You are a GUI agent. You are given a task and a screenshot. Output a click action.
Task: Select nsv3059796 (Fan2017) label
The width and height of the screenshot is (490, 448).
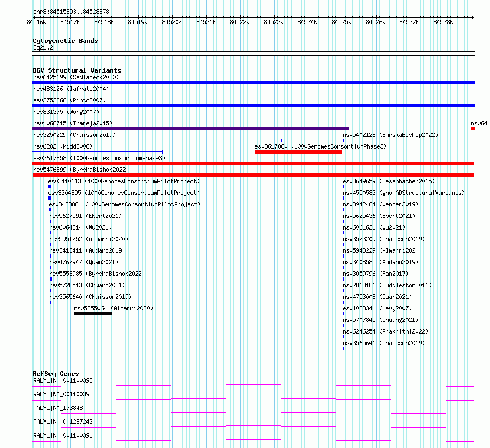click(375, 274)
